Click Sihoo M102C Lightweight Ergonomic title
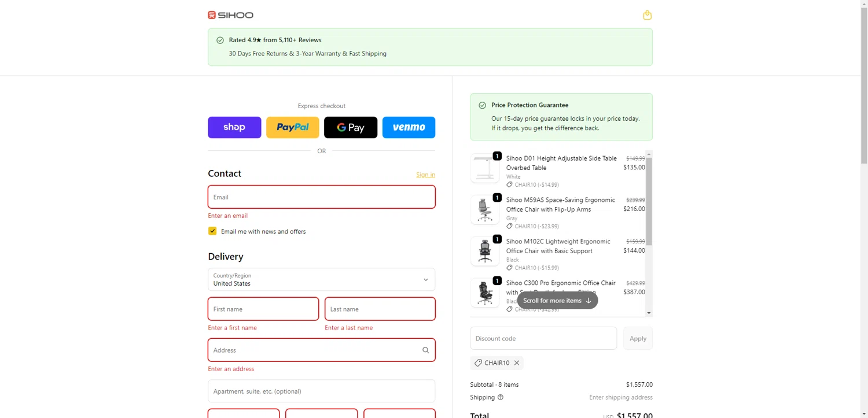The height and width of the screenshot is (418, 868). click(558, 246)
